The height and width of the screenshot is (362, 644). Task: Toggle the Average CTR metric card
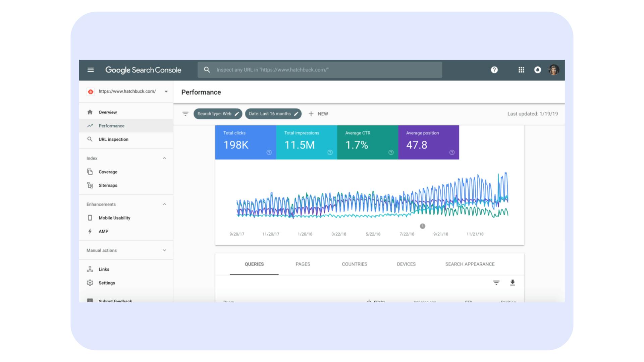tap(367, 142)
